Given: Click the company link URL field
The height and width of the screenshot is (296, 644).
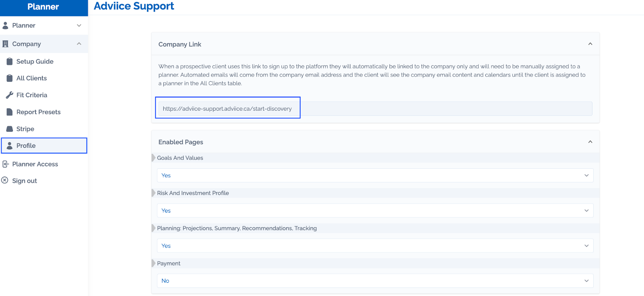Looking at the screenshot, I should [x=375, y=109].
